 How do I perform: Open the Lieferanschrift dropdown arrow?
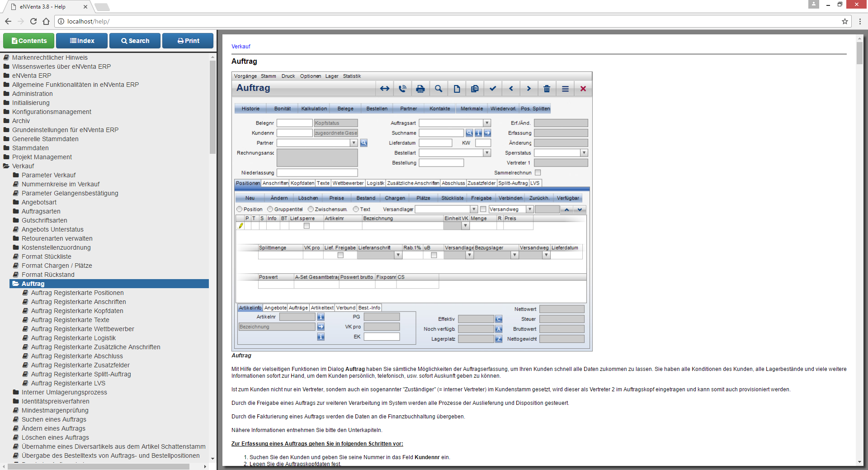[398, 255]
